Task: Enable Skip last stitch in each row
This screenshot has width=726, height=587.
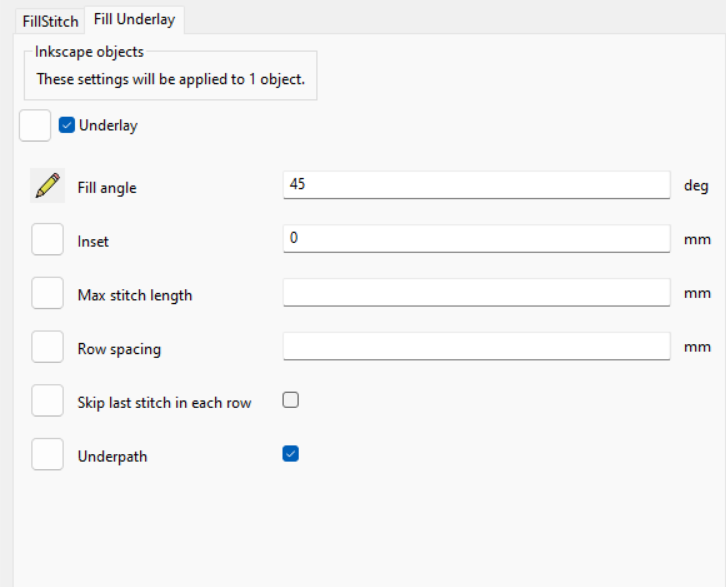Action: tap(290, 400)
